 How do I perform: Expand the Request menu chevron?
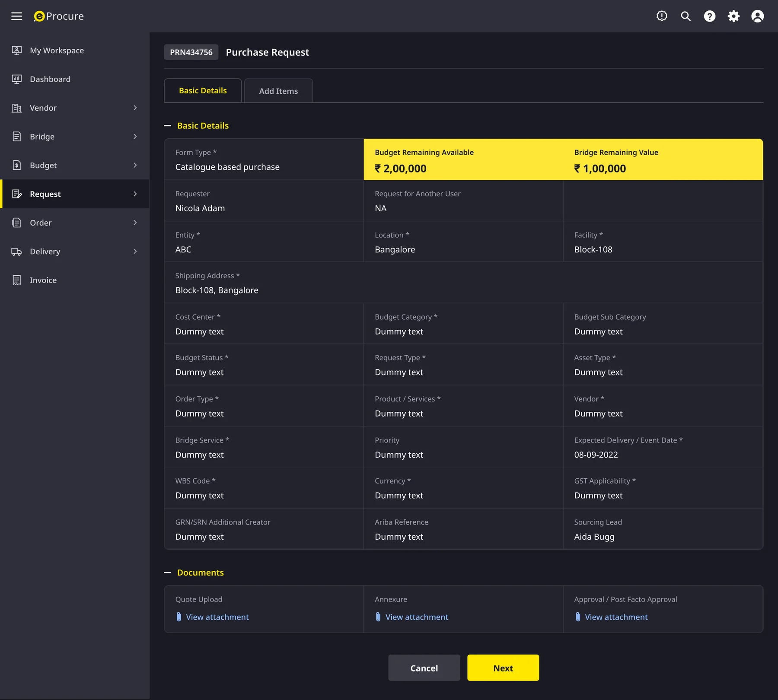coord(135,194)
